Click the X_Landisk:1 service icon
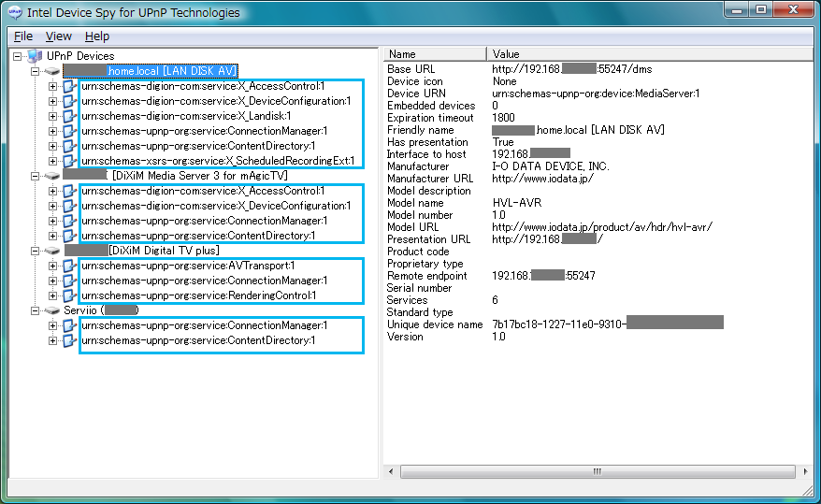This screenshot has width=821, height=504. (69, 116)
